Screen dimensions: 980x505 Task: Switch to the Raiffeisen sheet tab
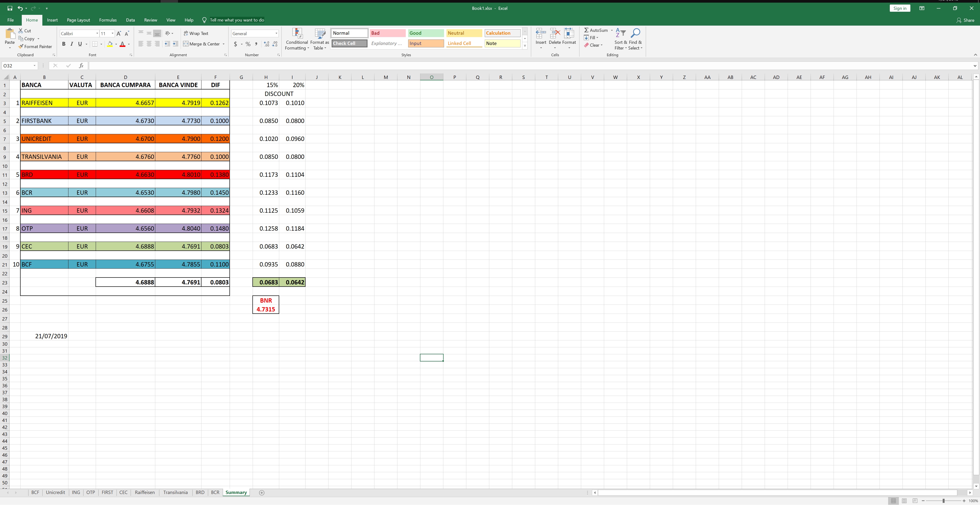[x=145, y=493]
